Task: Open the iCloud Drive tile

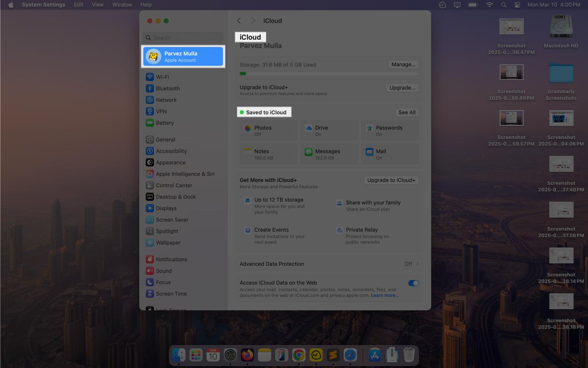Action: click(x=329, y=130)
